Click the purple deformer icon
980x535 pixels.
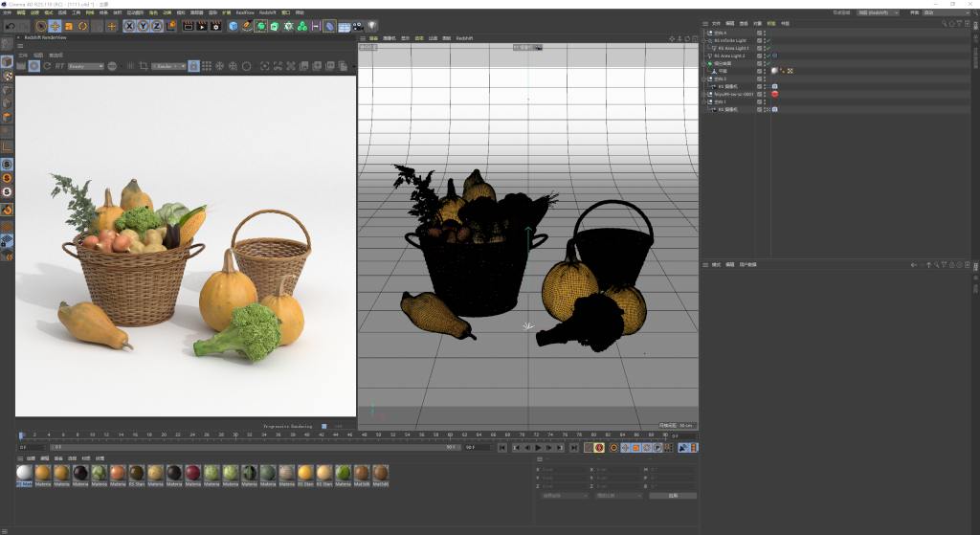tap(330, 26)
